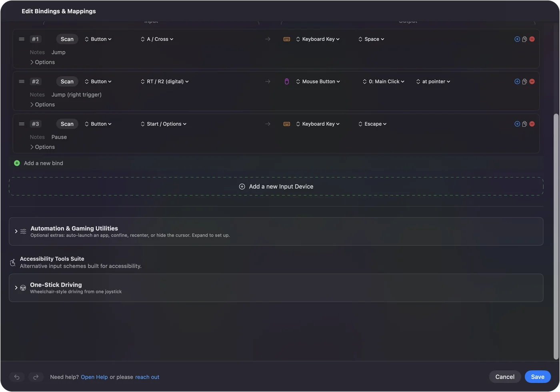This screenshot has width=560, height=392.
Task: Open Button type dropdown in bind #1
Action: [x=98, y=39]
